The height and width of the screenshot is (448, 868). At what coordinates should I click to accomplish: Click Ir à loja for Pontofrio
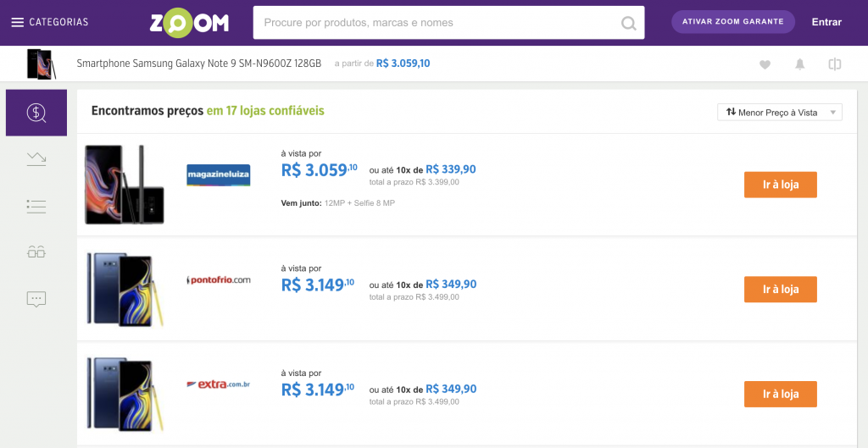[x=780, y=290]
